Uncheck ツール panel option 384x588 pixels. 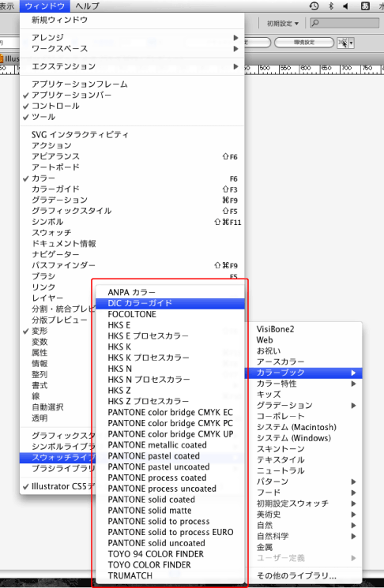click(132, 117)
